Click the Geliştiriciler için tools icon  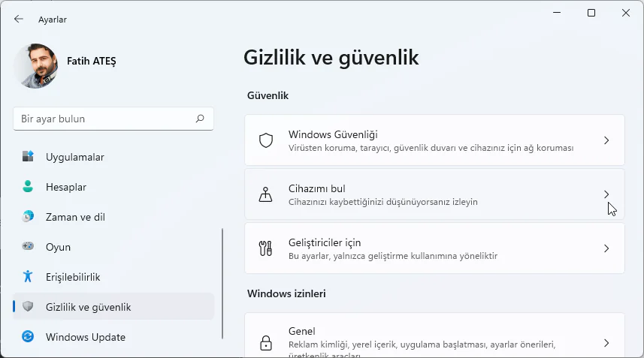pyautogui.click(x=265, y=248)
